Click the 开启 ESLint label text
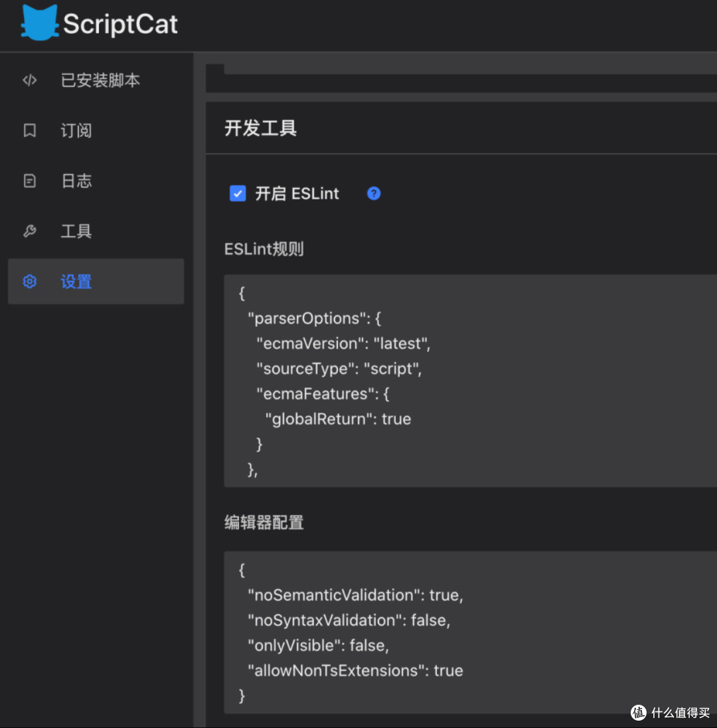Screen dimensions: 717x728 (x=297, y=193)
